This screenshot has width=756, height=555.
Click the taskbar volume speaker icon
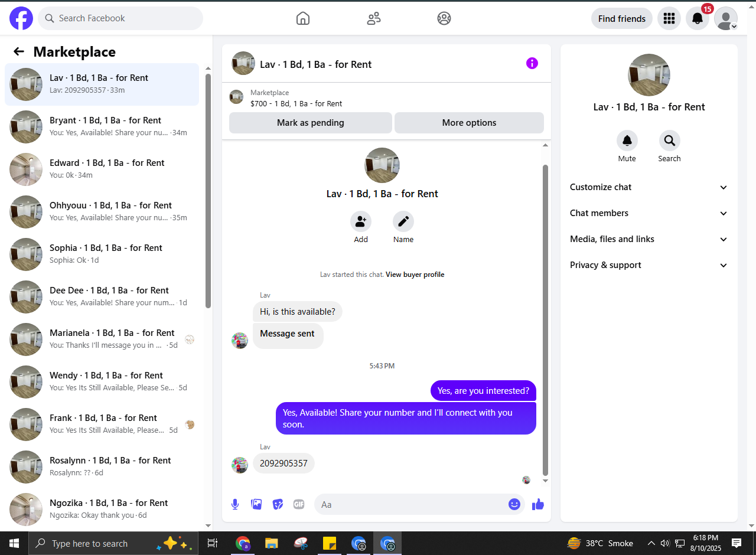click(x=665, y=543)
